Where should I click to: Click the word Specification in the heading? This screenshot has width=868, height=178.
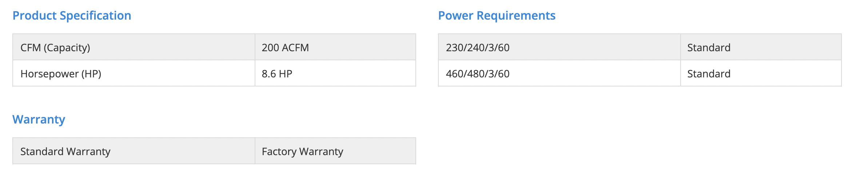click(x=95, y=16)
